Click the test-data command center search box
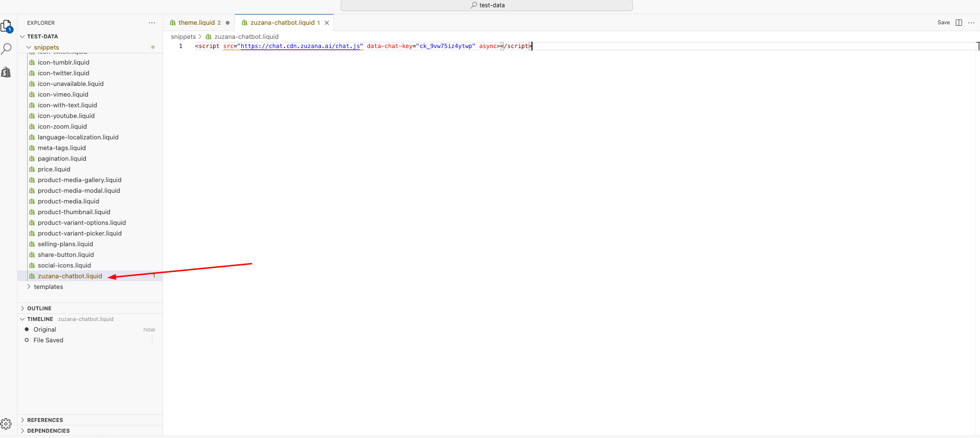Image resolution: width=980 pixels, height=438 pixels. coord(487,5)
